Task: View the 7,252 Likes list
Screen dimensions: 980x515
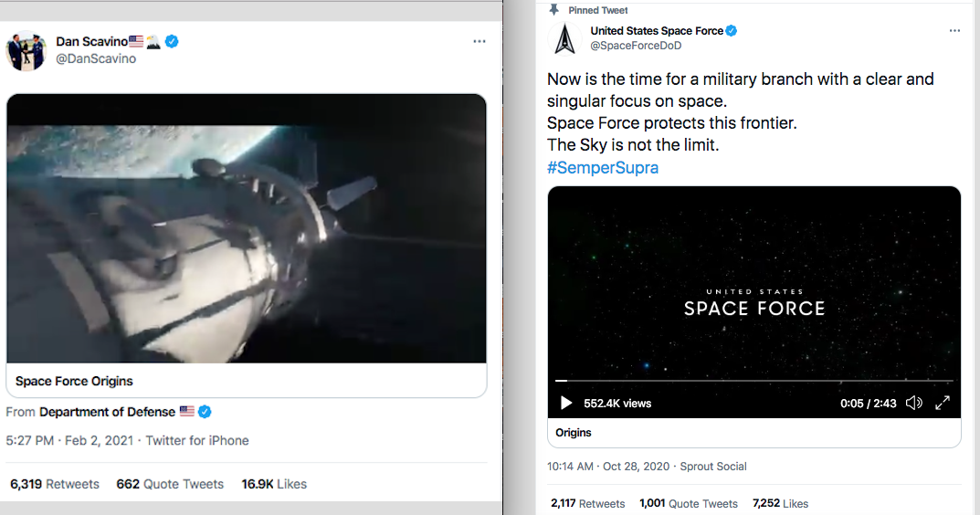Action: pos(780,504)
